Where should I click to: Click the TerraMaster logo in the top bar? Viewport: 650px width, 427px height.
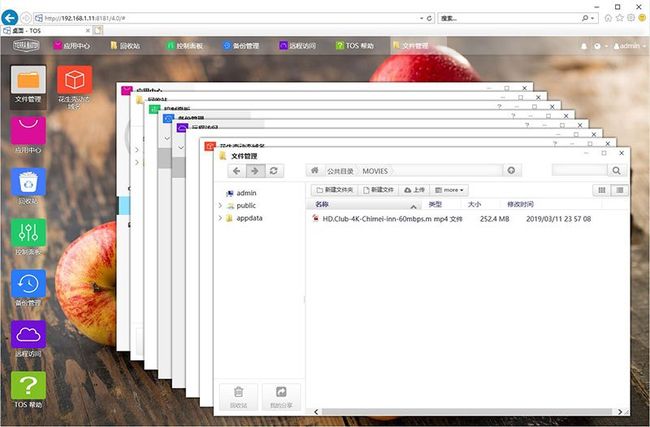(x=26, y=45)
